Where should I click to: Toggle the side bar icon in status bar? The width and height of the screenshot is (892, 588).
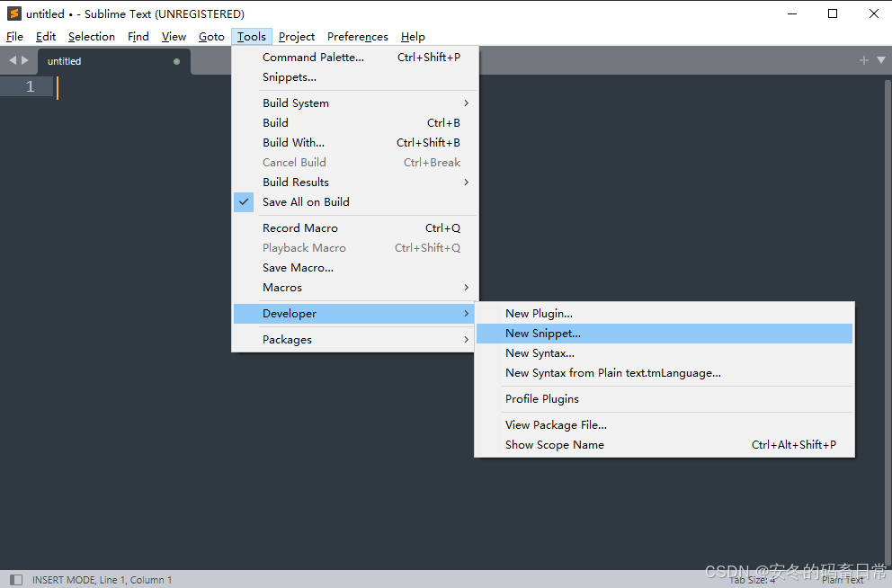[16, 580]
